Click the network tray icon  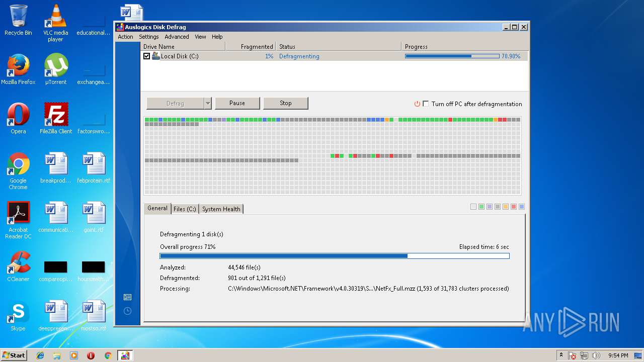click(584, 355)
